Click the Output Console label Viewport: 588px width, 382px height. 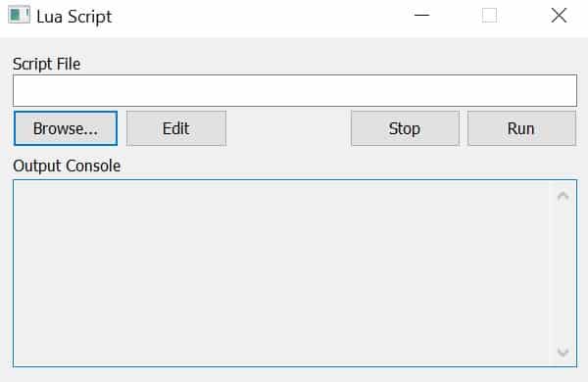(x=67, y=167)
